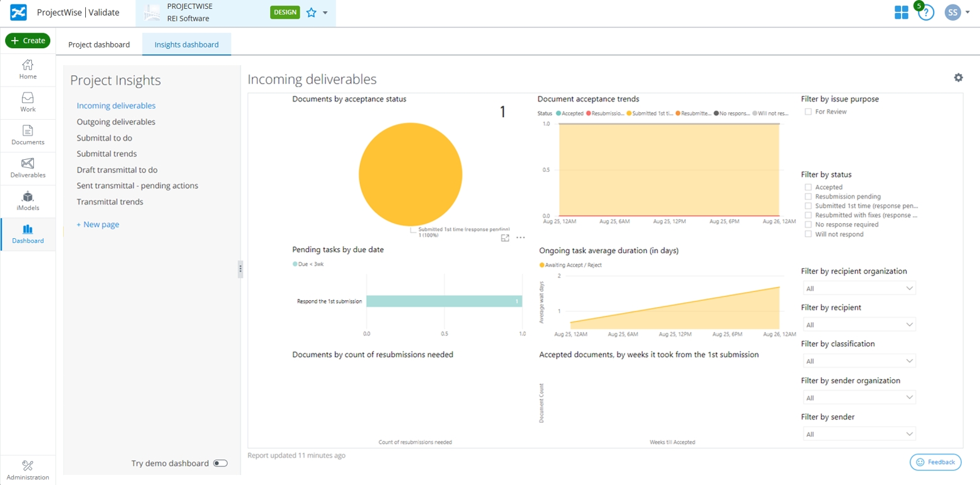Check the Submitted 1st time status filter
Screen dimensions: 980x485
click(x=808, y=206)
